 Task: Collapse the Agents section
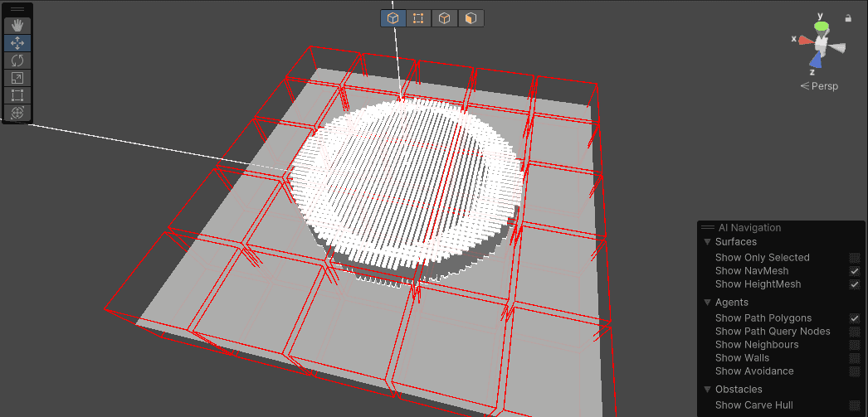coord(707,303)
